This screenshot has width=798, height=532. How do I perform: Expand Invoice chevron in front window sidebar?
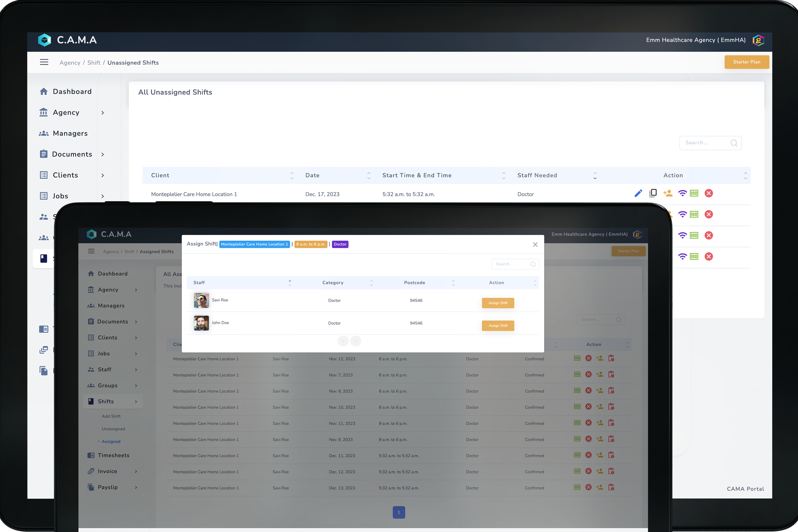pos(136,471)
